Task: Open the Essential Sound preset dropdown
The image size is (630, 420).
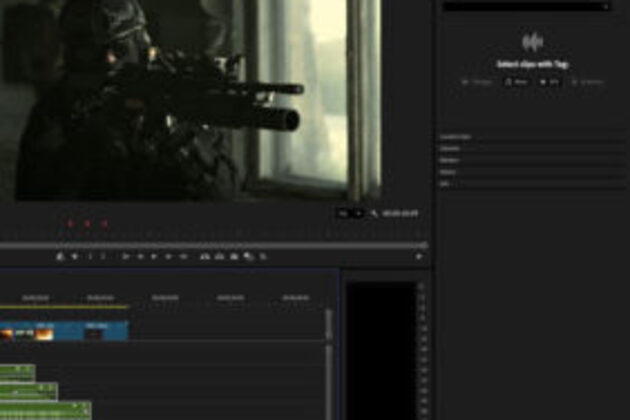Action: click(526, 6)
